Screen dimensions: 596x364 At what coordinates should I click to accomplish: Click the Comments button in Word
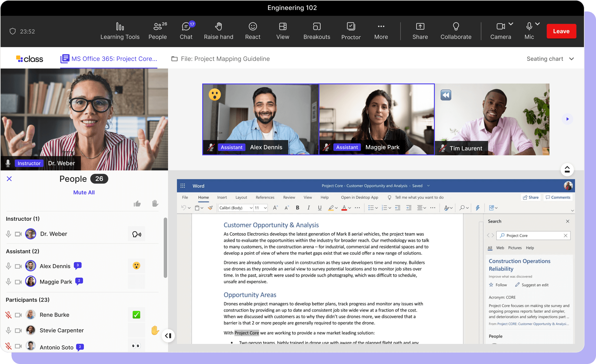[x=558, y=197]
